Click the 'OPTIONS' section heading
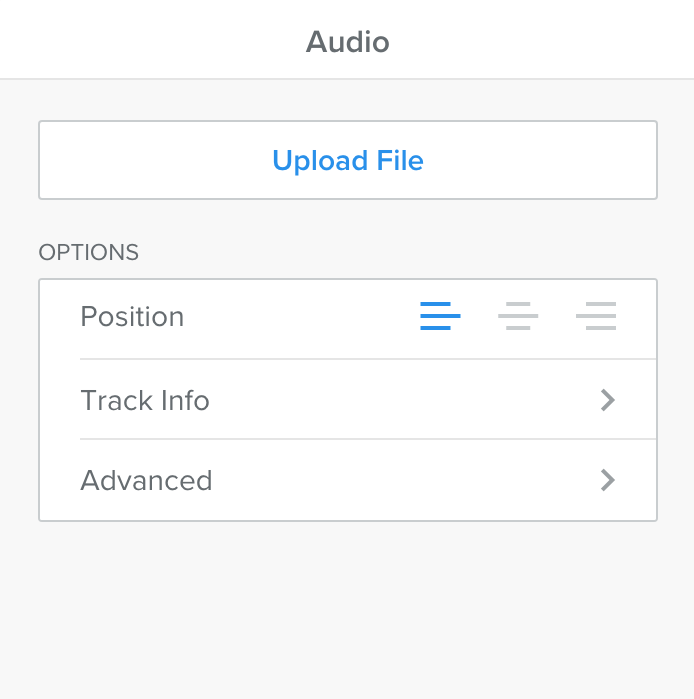 [x=88, y=252]
